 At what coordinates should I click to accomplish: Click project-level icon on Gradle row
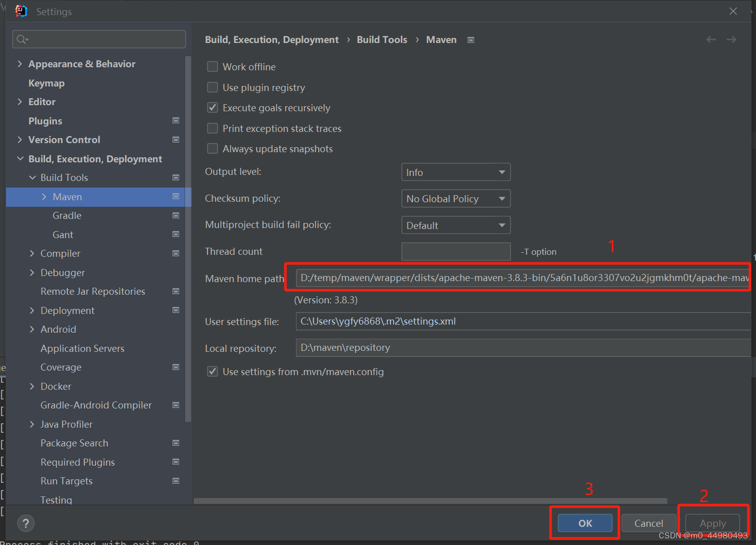pos(176,215)
